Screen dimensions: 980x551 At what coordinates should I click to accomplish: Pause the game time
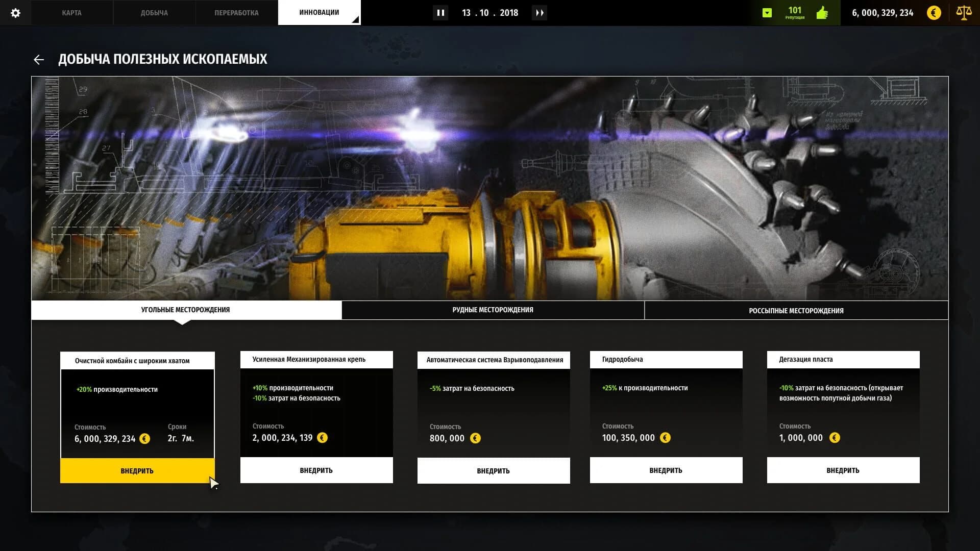pos(440,13)
